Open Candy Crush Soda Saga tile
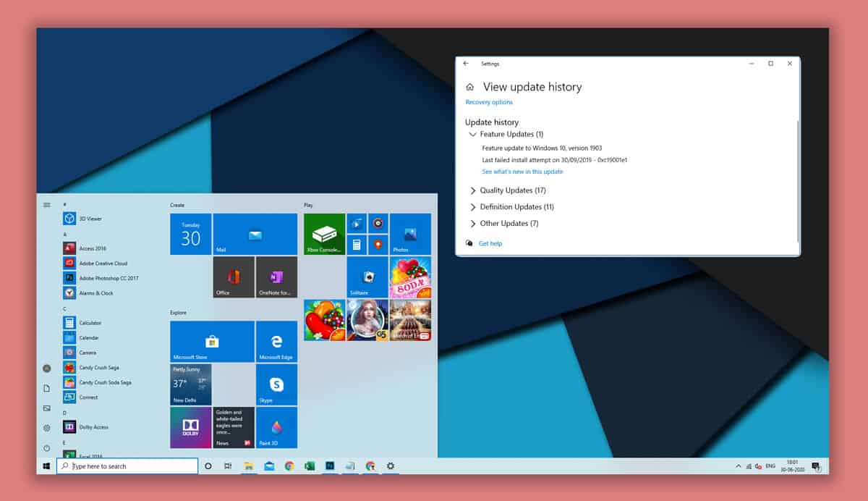Viewport: 868px width, 501px height. pyautogui.click(x=410, y=277)
